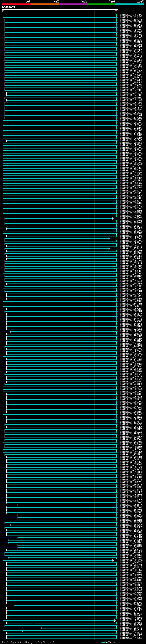Select label UniRef100_B8C0D4
This screenshot has width=146, height=644.
(x=131, y=311)
